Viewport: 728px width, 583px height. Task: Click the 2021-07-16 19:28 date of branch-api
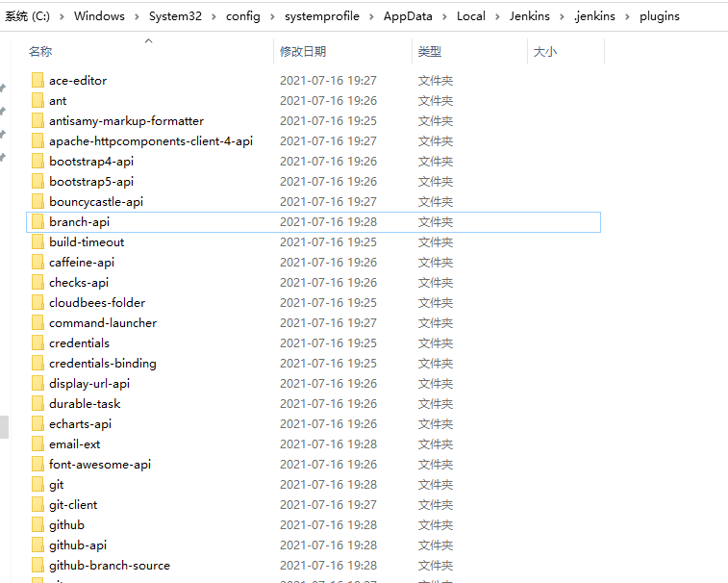click(328, 222)
